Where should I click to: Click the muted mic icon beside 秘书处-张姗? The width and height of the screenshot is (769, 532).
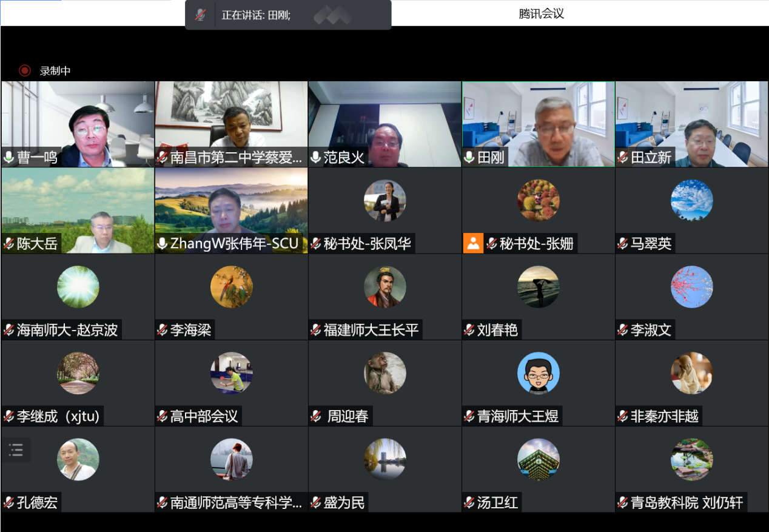coord(491,244)
